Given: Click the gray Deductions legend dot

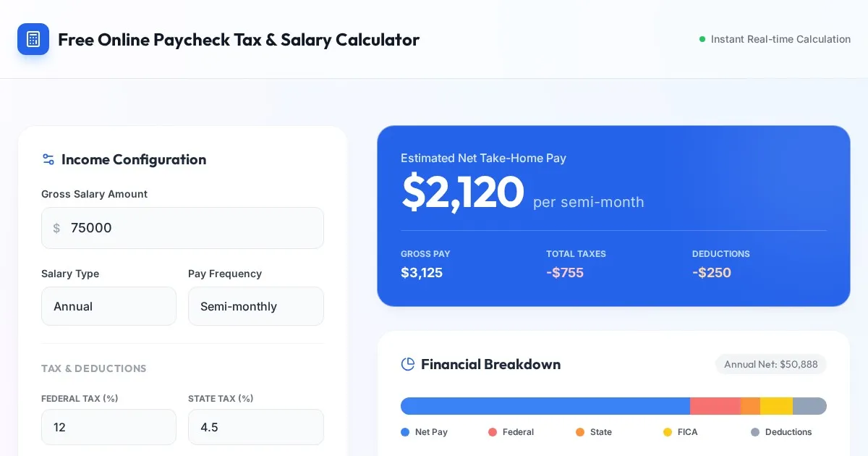Looking at the screenshot, I should 755,432.
